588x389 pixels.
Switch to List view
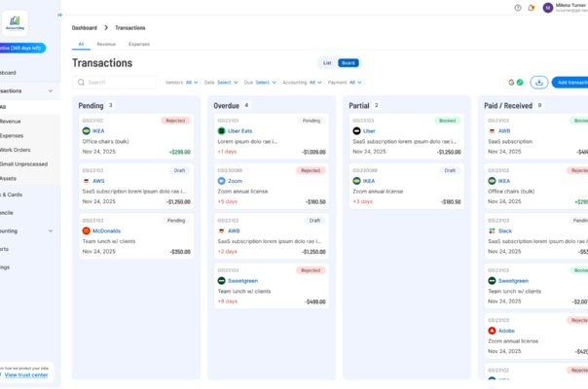[327, 63]
